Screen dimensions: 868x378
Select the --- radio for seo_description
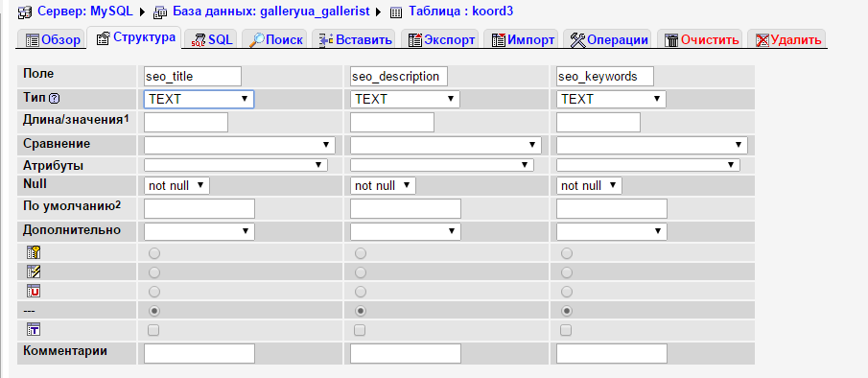pyautogui.click(x=361, y=311)
